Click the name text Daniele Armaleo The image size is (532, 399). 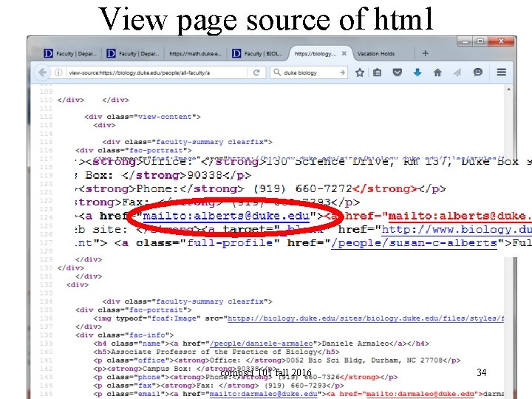[355, 344]
